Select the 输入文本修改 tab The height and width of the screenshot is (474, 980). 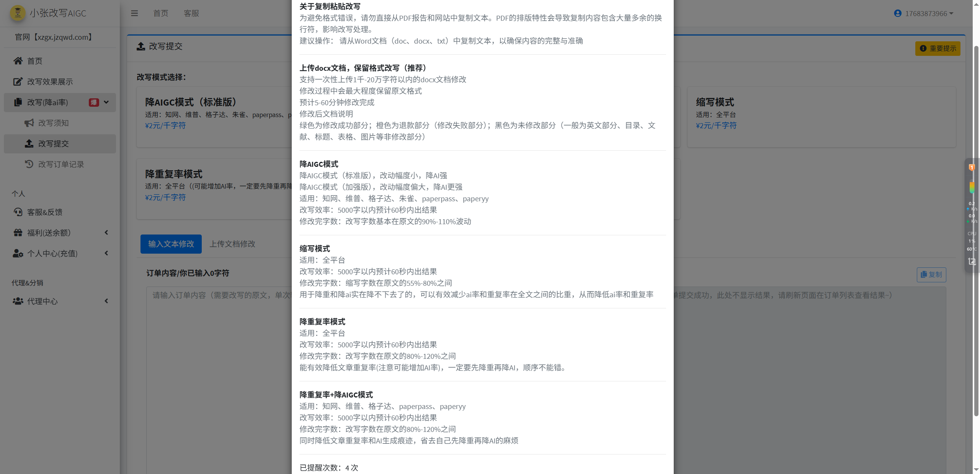point(171,244)
